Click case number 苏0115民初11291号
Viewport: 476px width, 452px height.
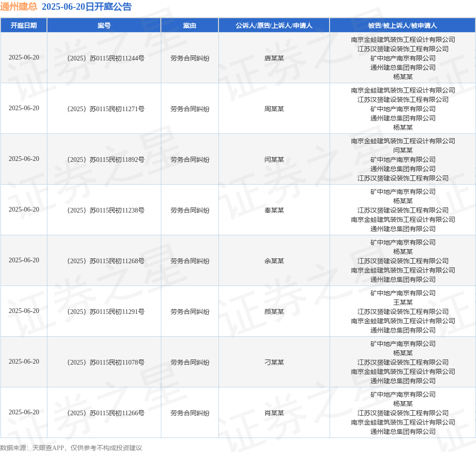106,312
